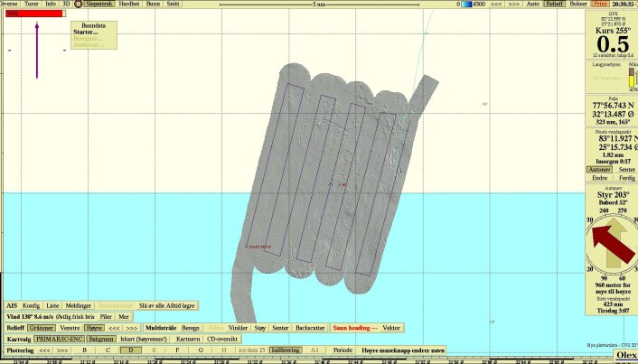Select plotter layer D
638x364 pixels.
tap(131, 350)
